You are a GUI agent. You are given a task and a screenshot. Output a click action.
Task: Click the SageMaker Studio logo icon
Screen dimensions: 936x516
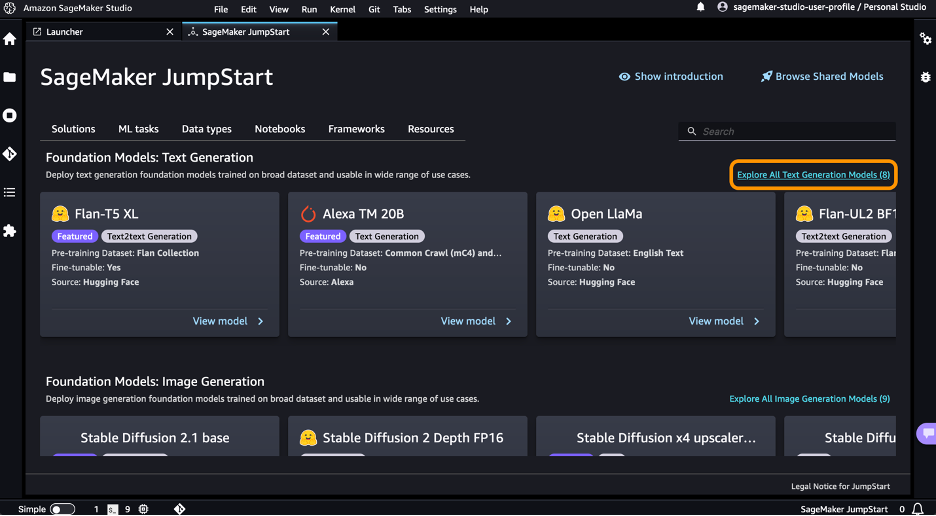click(x=10, y=8)
